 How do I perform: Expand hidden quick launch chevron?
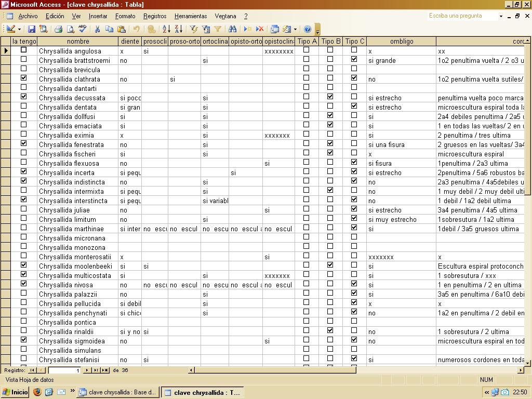point(72,391)
